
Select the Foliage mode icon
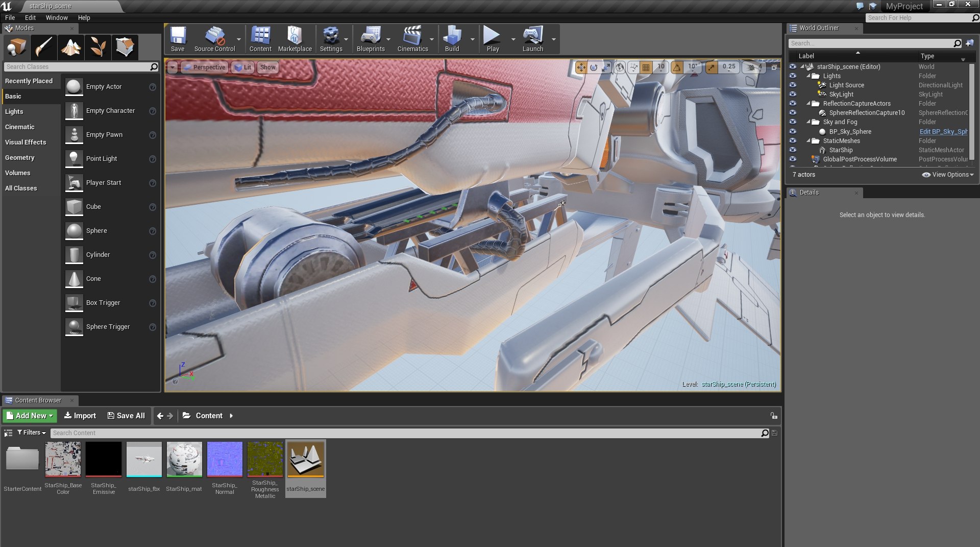pos(98,47)
